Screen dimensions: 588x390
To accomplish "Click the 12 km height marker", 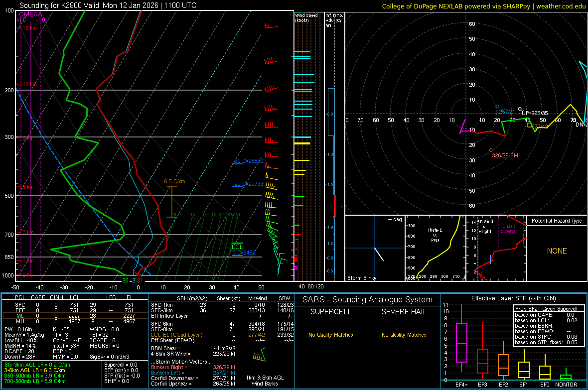I will (29, 84).
